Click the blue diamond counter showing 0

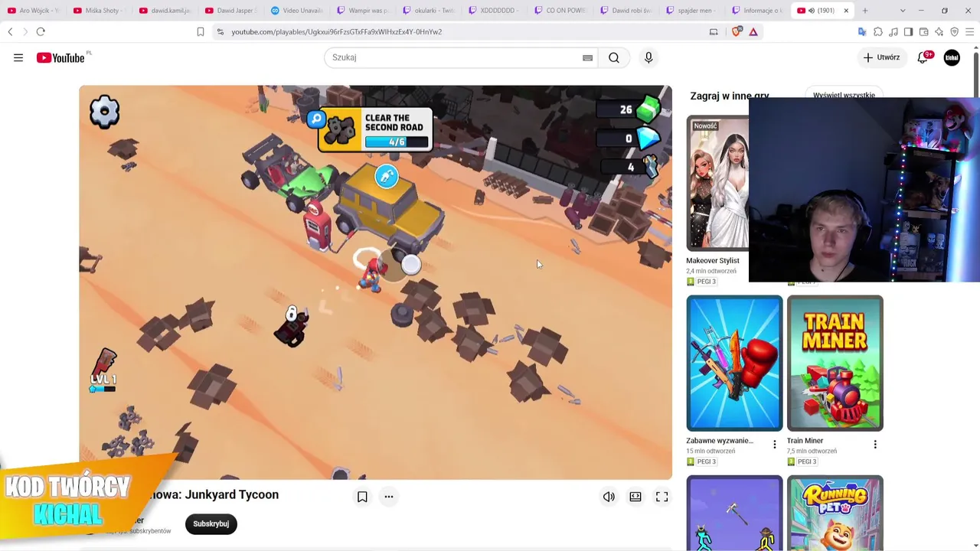click(629, 139)
